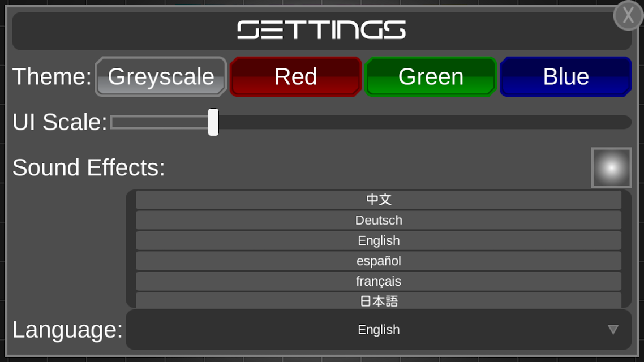The image size is (644, 362).
Task: Click the Settings title bar
Action: (321, 31)
